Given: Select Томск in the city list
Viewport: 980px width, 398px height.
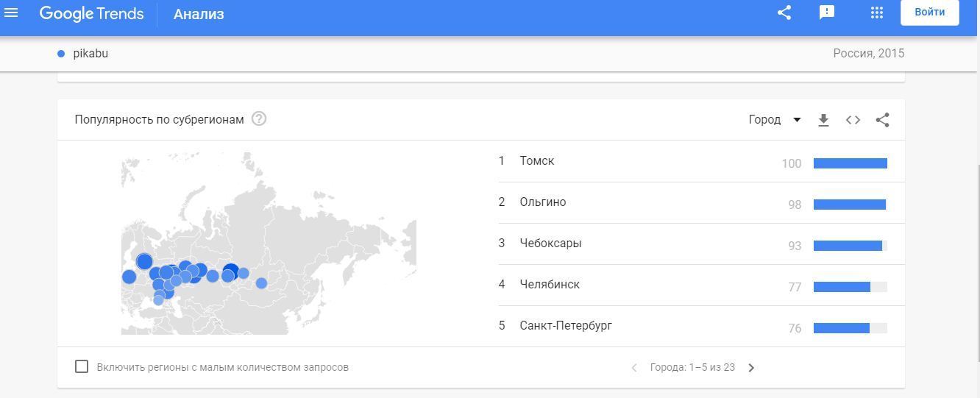Looking at the screenshot, I should (x=536, y=161).
